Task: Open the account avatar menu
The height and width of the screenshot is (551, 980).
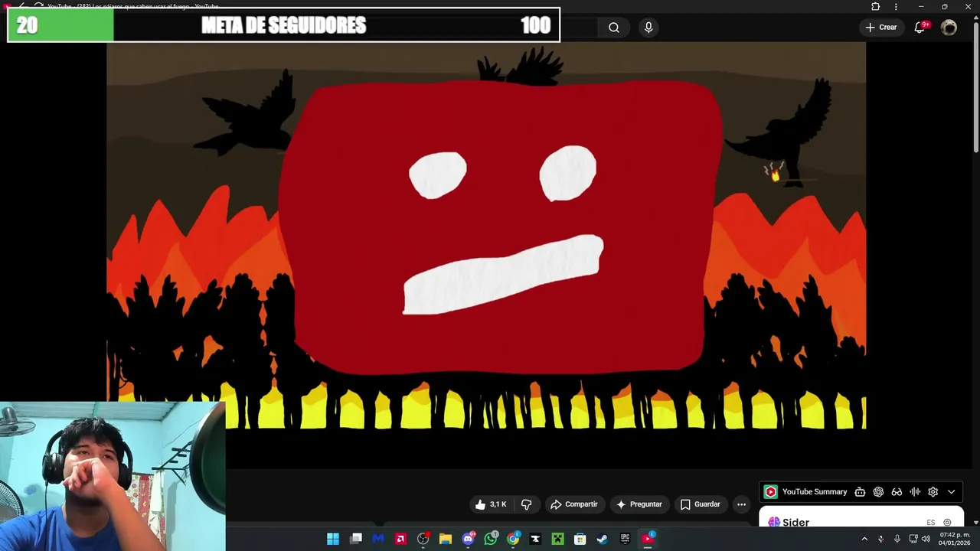Action: [949, 28]
